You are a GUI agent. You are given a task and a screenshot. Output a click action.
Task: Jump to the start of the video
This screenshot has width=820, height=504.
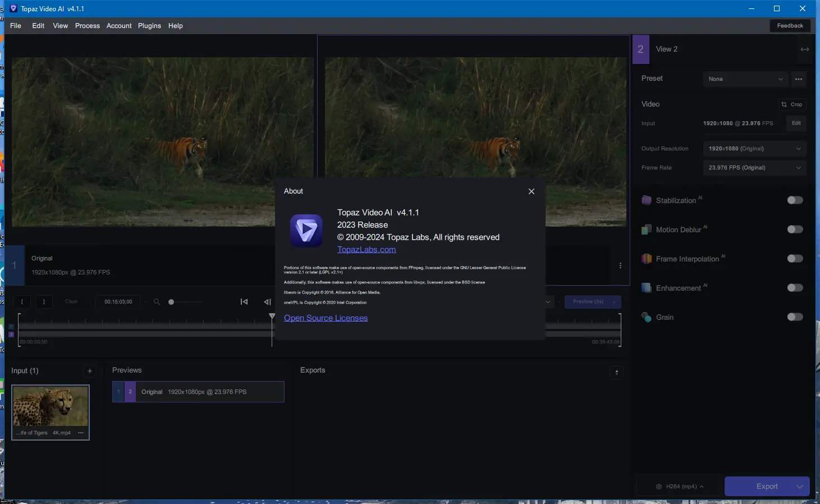click(244, 302)
